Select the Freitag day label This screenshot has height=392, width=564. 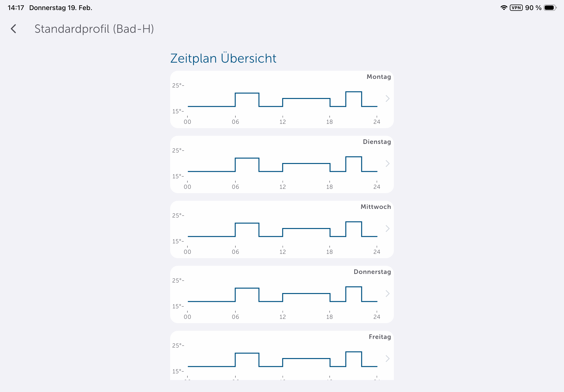coord(380,337)
